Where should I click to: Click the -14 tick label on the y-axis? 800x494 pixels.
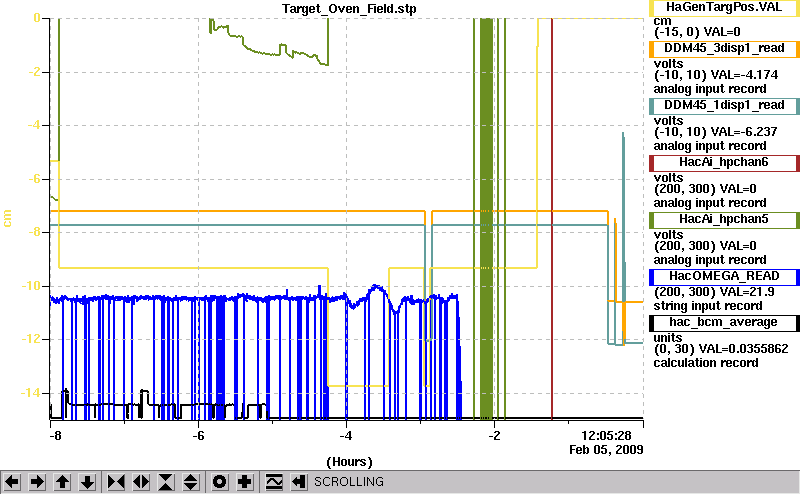(x=30, y=392)
